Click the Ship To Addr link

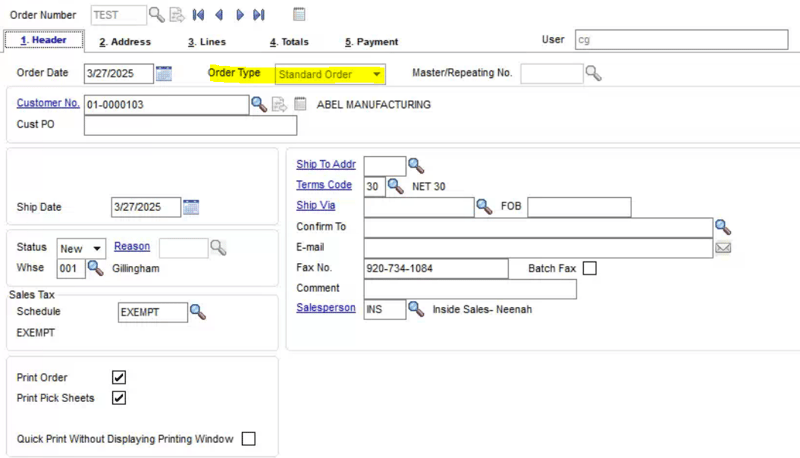click(326, 164)
